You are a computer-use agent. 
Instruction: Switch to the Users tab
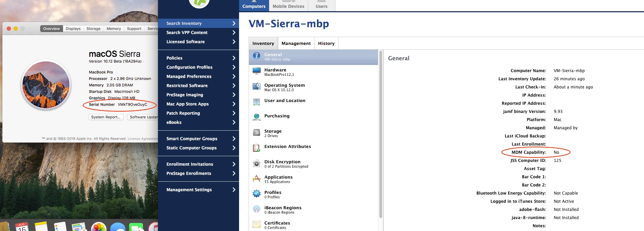(x=321, y=5)
